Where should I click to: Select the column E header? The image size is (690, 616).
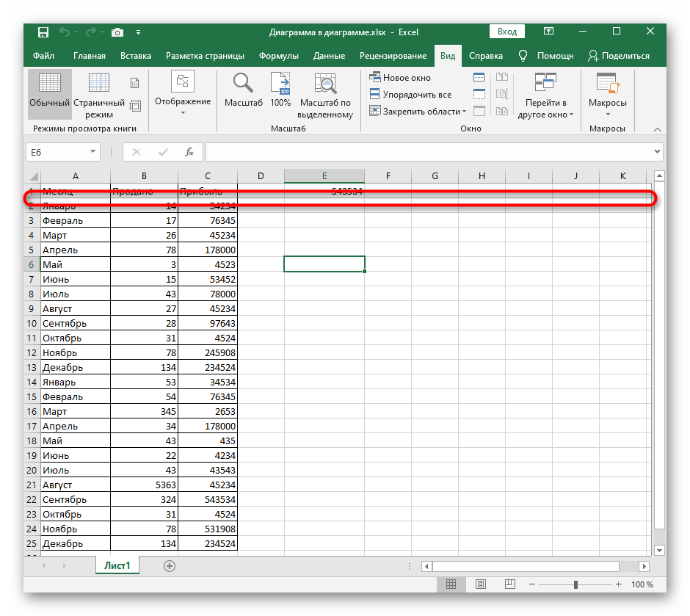click(x=324, y=176)
